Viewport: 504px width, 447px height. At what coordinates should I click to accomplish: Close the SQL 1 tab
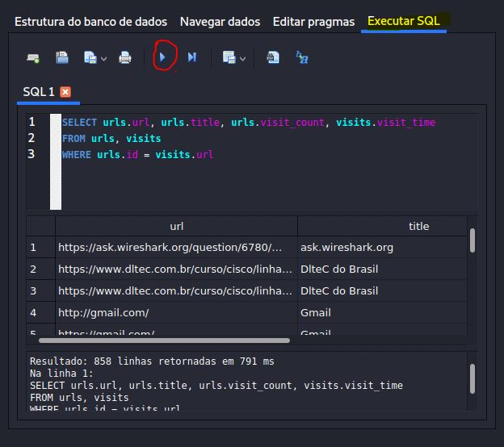(x=65, y=92)
